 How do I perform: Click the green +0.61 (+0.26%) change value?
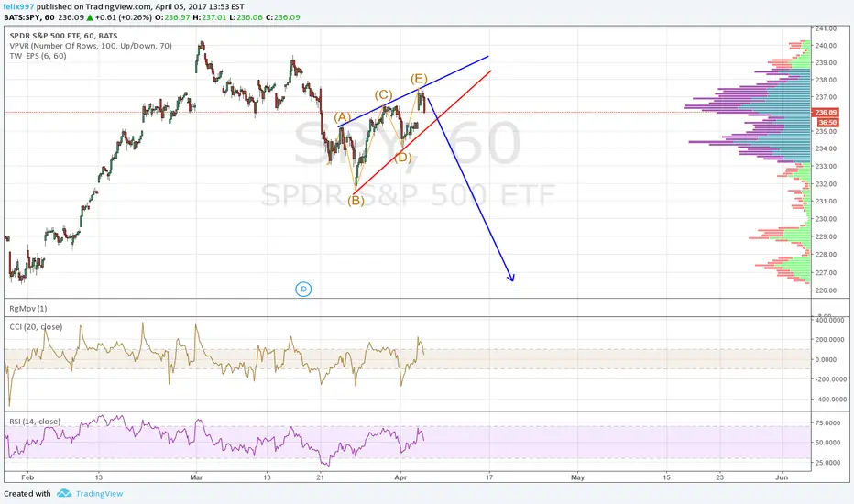(123, 17)
